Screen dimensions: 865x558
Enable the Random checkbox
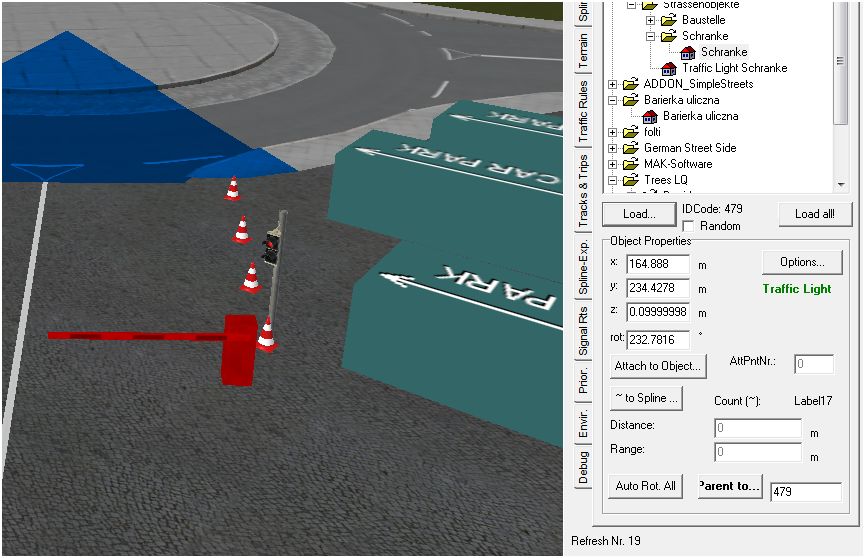coord(688,227)
